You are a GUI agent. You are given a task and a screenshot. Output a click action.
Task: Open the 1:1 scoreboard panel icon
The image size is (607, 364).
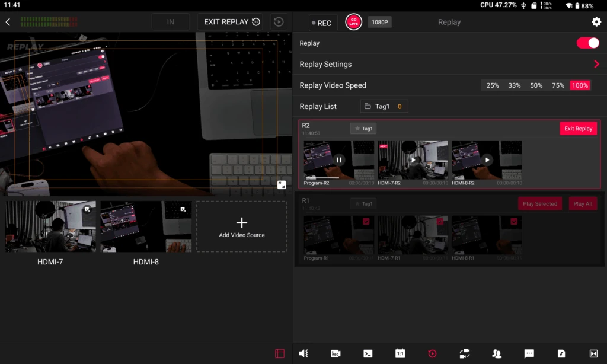[400, 353]
